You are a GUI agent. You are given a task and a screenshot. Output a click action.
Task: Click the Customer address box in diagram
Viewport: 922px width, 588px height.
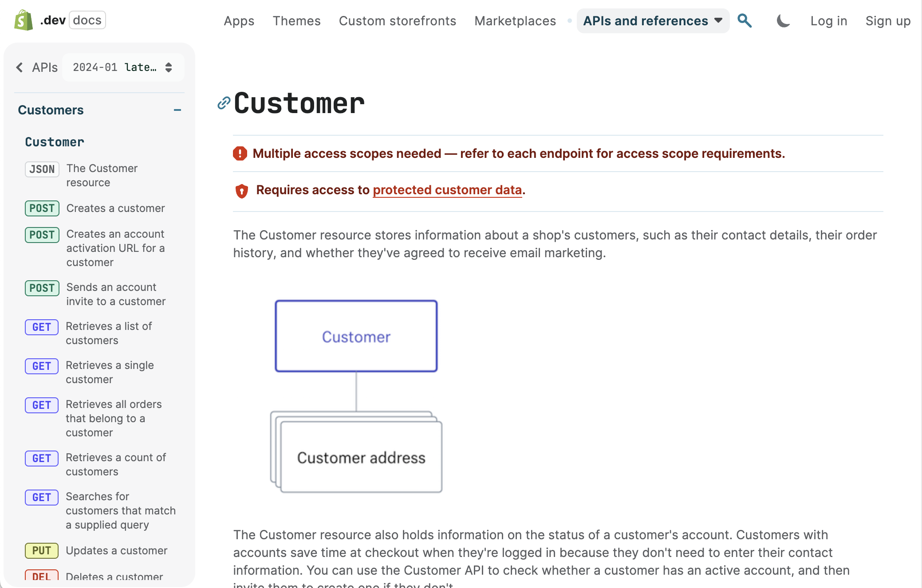(361, 457)
